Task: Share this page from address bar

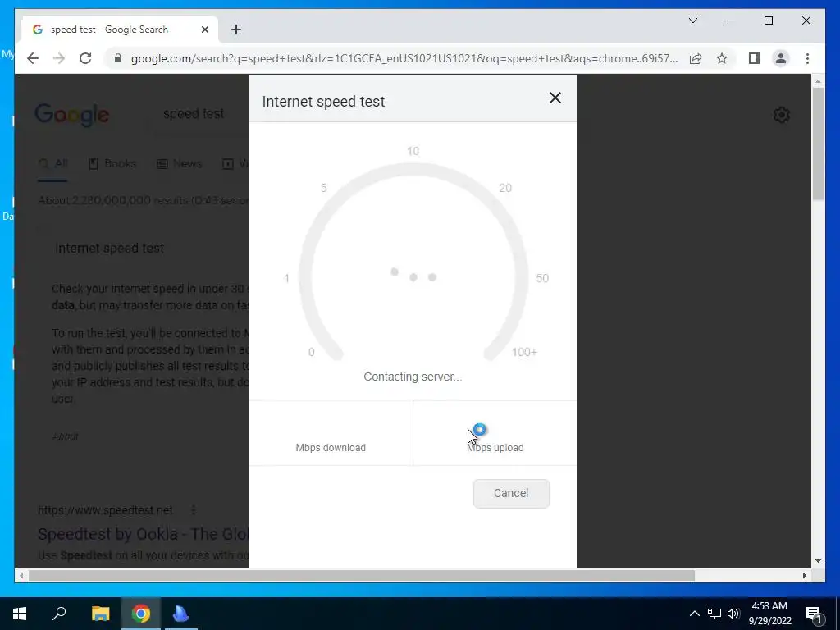Action: click(x=696, y=58)
